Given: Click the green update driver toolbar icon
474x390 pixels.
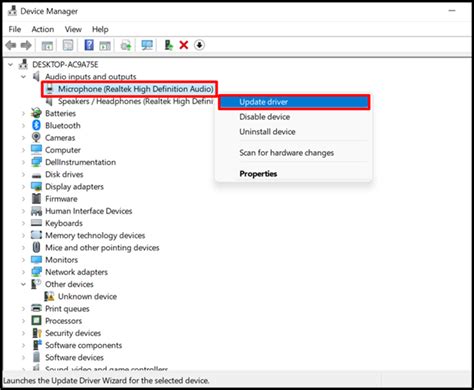Looking at the screenshot, I should tap(169, 45).
